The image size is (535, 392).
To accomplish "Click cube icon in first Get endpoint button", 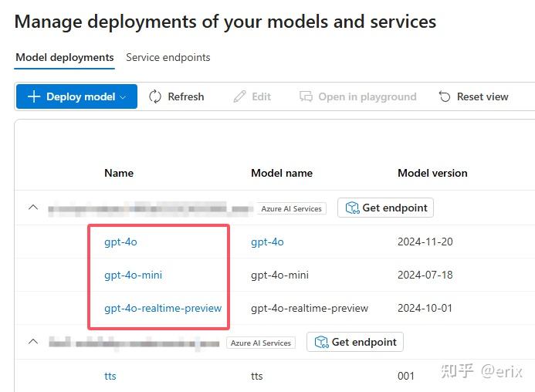I will [352, 208].
